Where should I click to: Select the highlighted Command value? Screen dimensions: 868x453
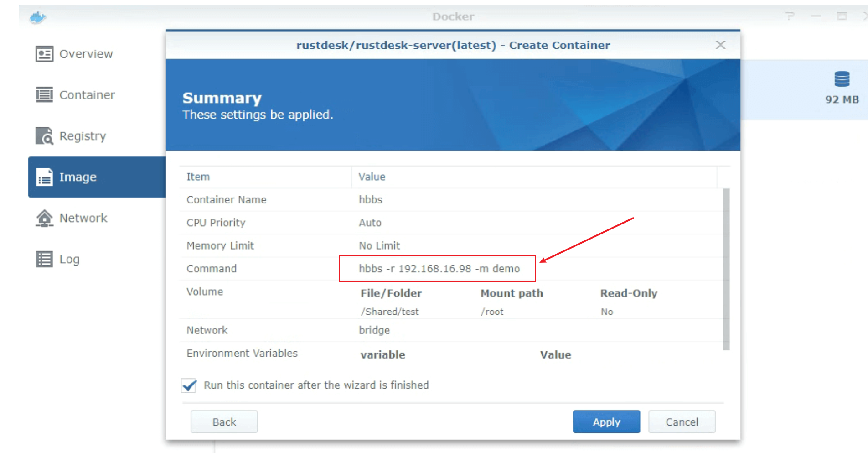tap(439, 269)
